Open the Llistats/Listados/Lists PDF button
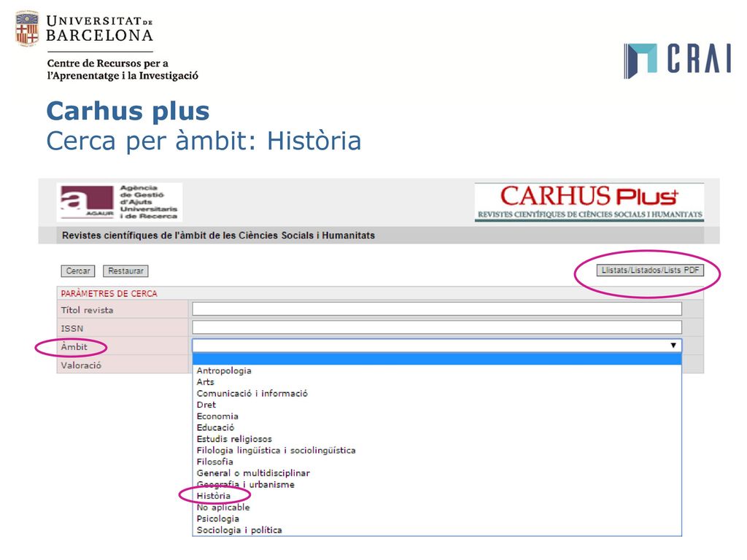747x560 pixels. point(650,271)
